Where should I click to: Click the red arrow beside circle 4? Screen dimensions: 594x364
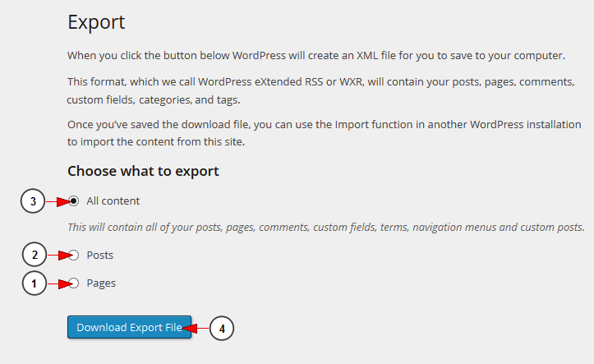coord(196,328)
